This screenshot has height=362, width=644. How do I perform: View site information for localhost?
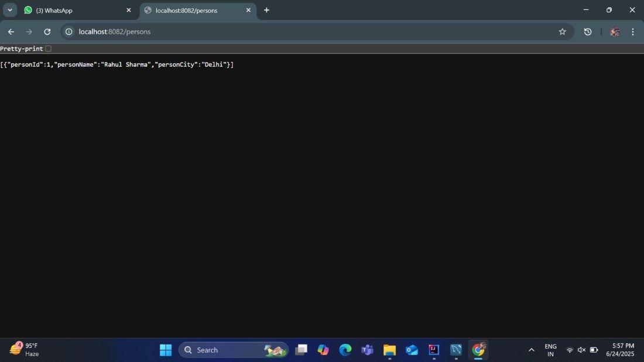coord(69,32)
